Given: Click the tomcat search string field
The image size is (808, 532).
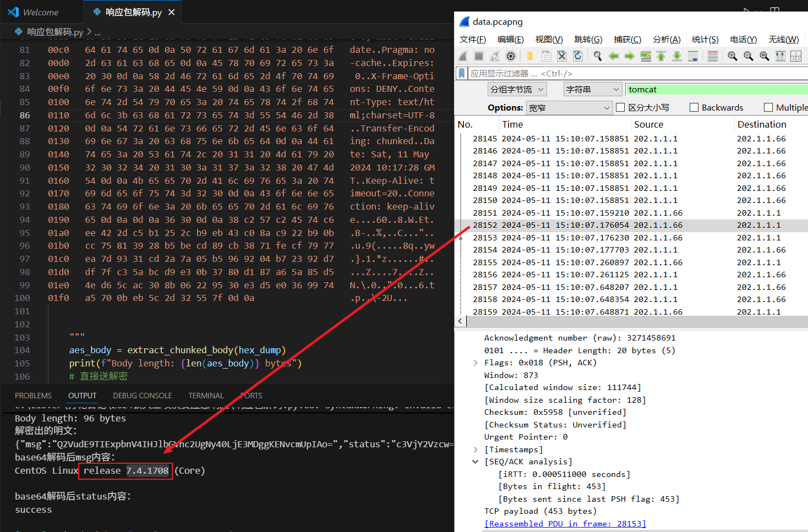Looking at the screenshot, I should (x=717, y=89).
